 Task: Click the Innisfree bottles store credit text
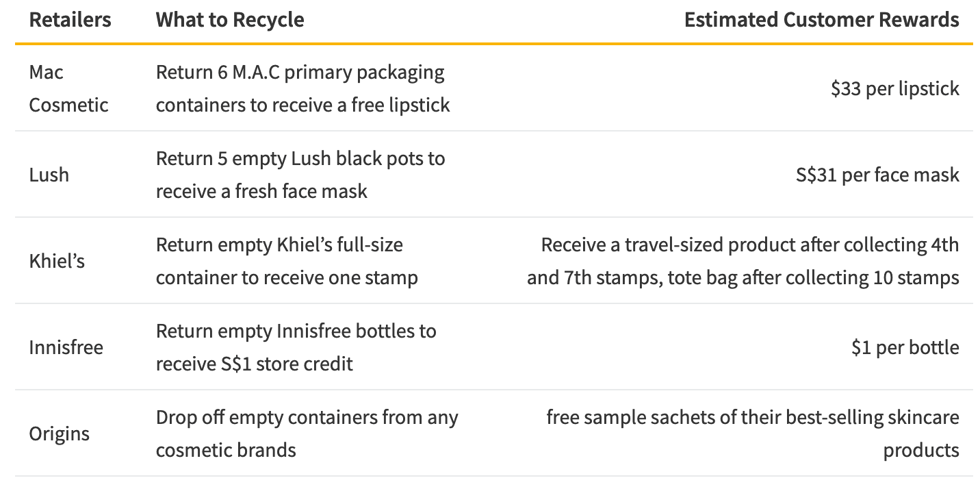pyautogui.click(x=296, y=347)
